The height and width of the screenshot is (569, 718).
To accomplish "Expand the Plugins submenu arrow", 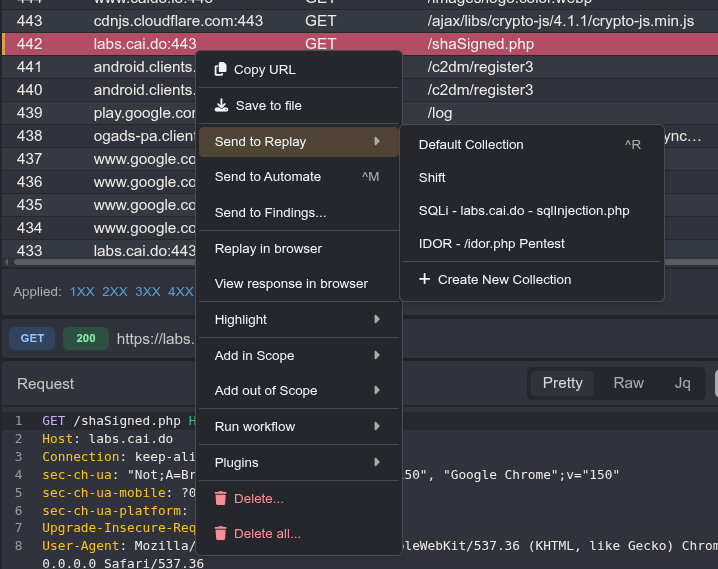I will (x=377, y=462).
